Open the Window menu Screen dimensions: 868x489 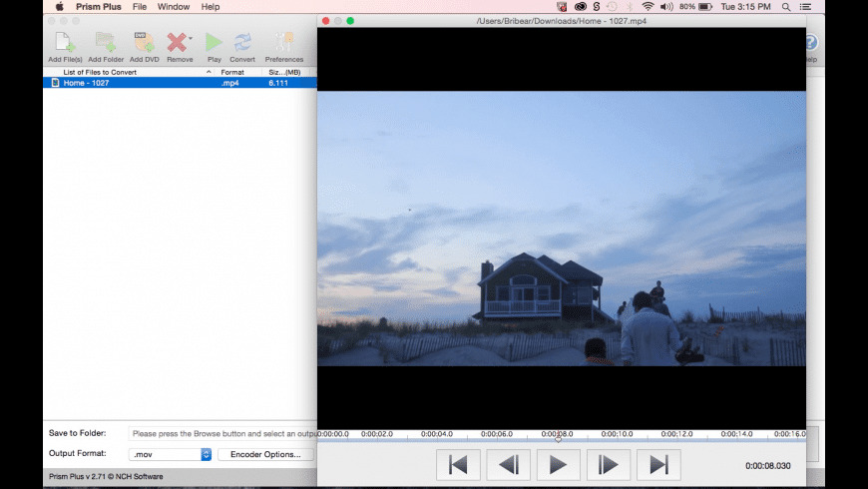pos(173,6)
